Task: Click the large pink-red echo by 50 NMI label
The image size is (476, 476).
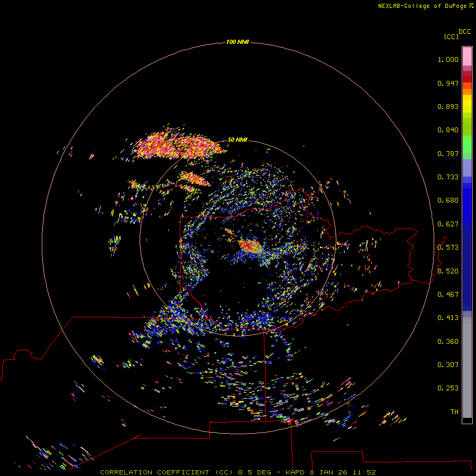Action: pyautogui.click(x=180, y=147)
